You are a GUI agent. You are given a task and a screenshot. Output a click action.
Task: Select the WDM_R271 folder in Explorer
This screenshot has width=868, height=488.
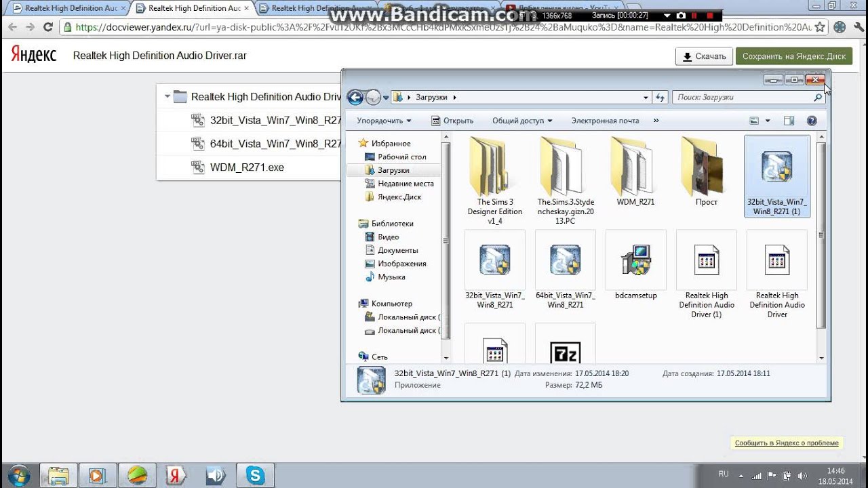click(635, 172)
